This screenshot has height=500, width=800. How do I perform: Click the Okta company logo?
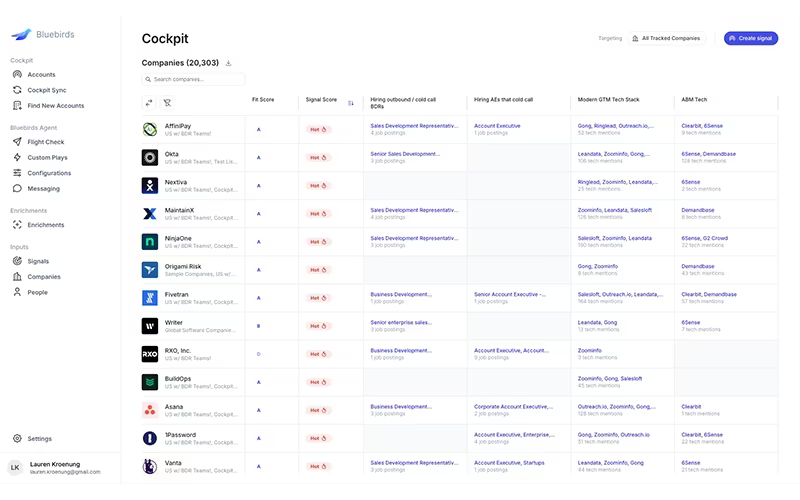(149, 158)
